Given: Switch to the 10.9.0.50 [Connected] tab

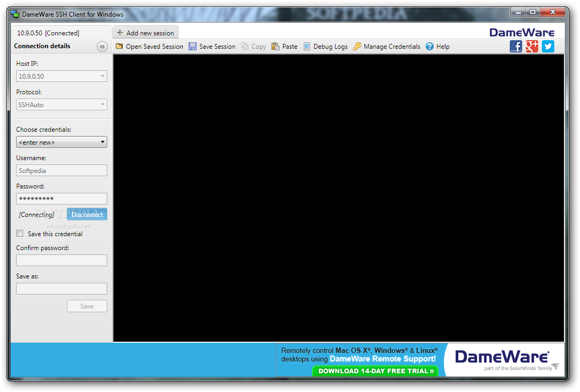Looking at the screenshot, I should (61, 33).
